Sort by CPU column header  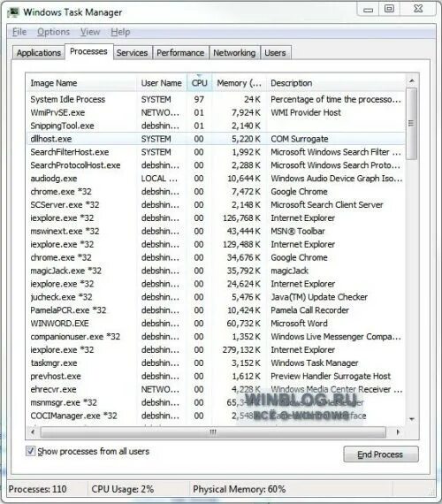[199, 83]
